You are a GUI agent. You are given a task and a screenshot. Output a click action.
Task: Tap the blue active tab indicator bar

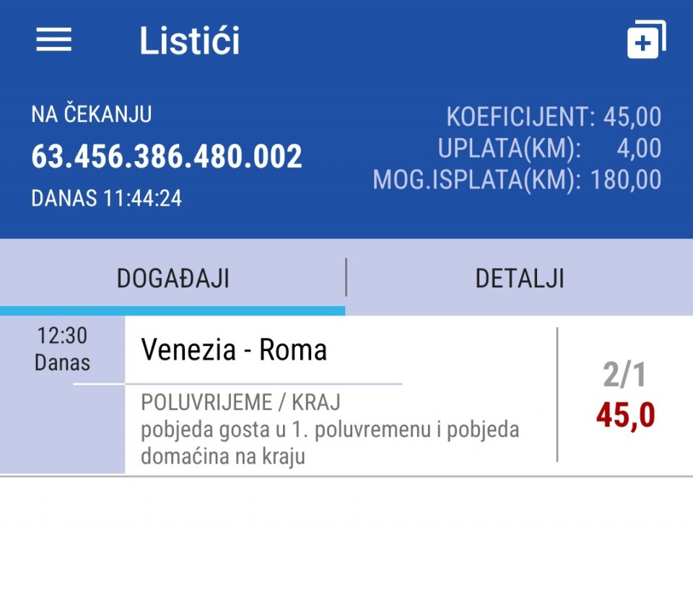pyautogui.click(x=173, y=311)
